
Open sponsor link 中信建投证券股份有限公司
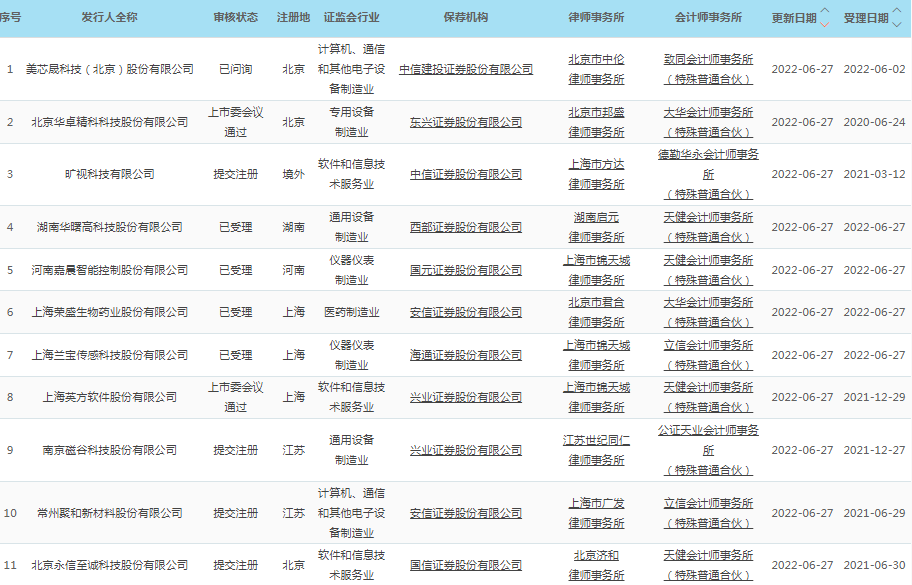pyautogui.click(x=466, y=69)
